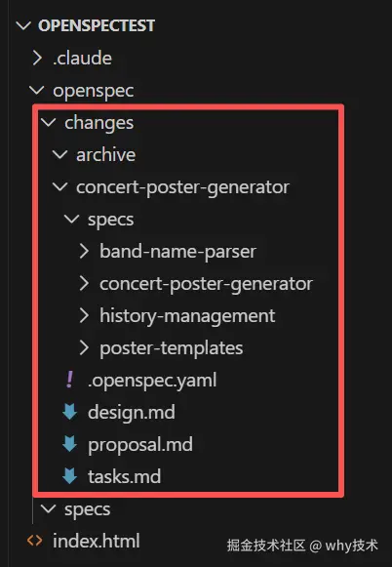
Task: Expand the band-name-parser folder
Action: pos(84,251)
